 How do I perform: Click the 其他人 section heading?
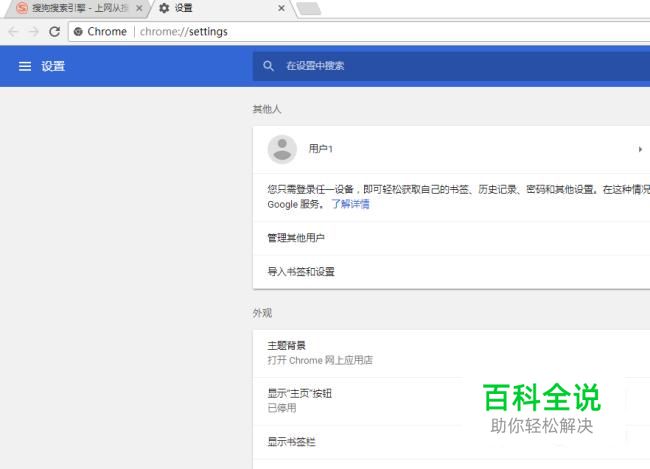267,109
